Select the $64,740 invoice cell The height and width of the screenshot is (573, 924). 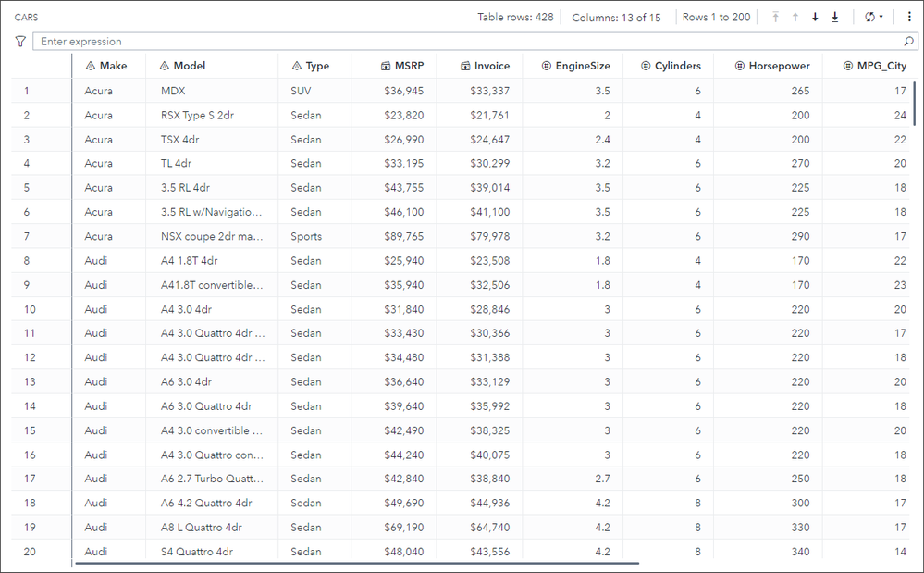click(480, 527)
